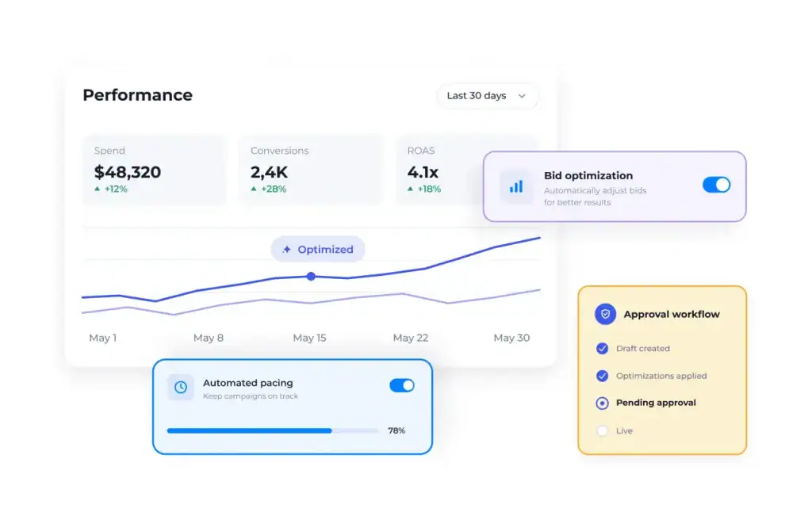Click the green arrow beside +18%
The width and height of the screenshot is (812, 520).
(x=410, y=189)
